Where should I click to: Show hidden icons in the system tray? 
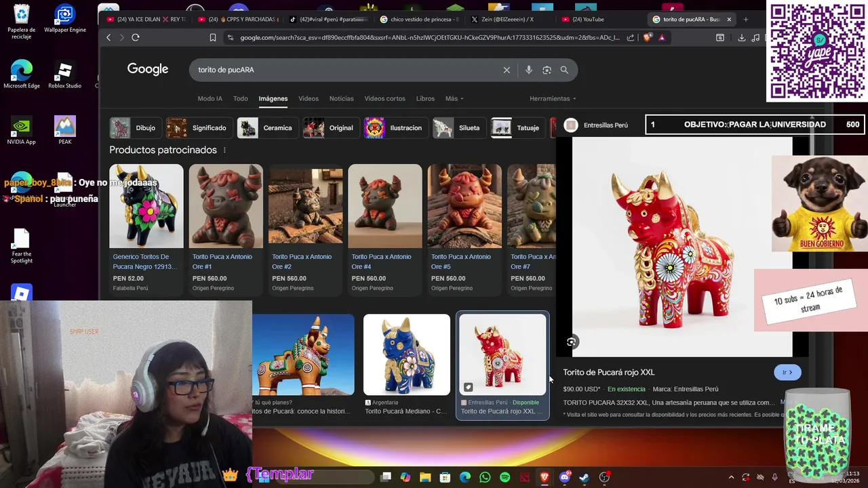[731, 477]
